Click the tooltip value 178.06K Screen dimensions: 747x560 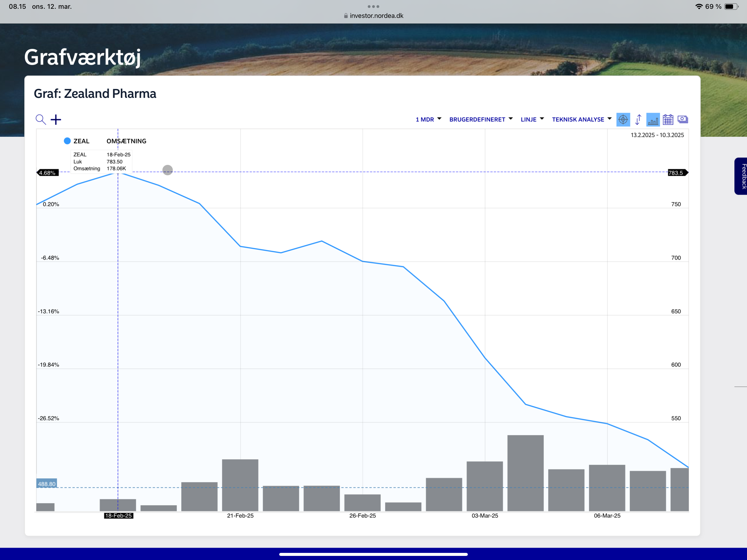point(116,168)
